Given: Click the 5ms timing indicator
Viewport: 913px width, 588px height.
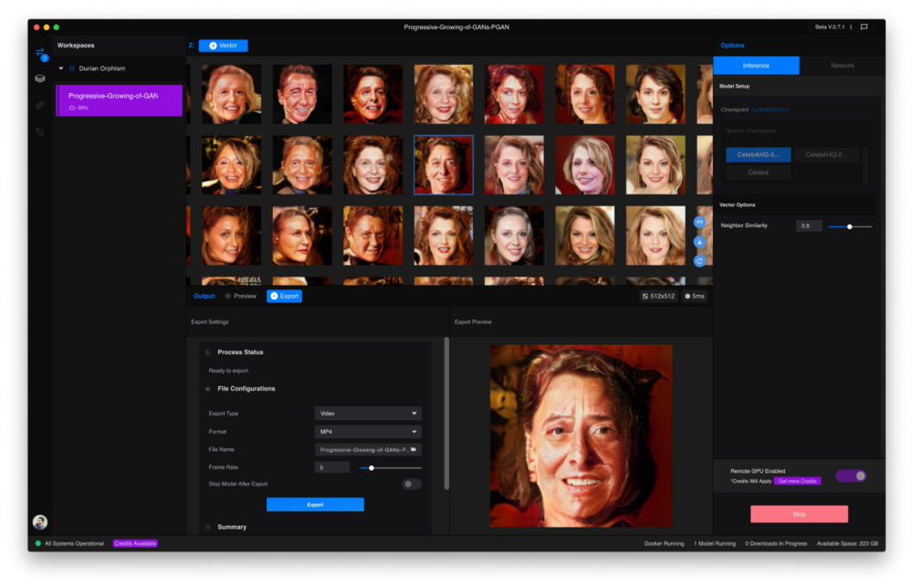Looking at the screenshot, I should (x=695, y=297).
